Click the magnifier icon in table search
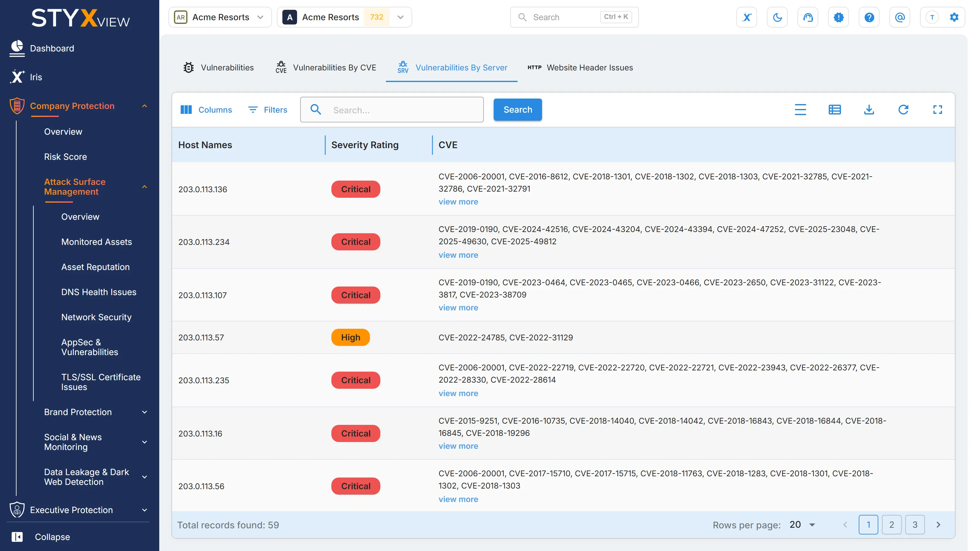Viewport: 980px width, 551px height. coord(315,110)
